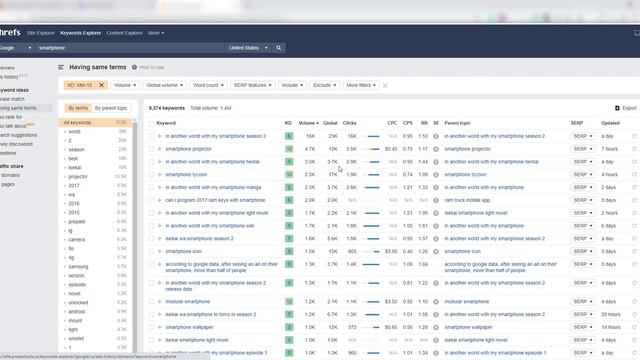640x360 pixels.
Task: Check the smartphone projector row checkbox
Action: tap(151, 149)
